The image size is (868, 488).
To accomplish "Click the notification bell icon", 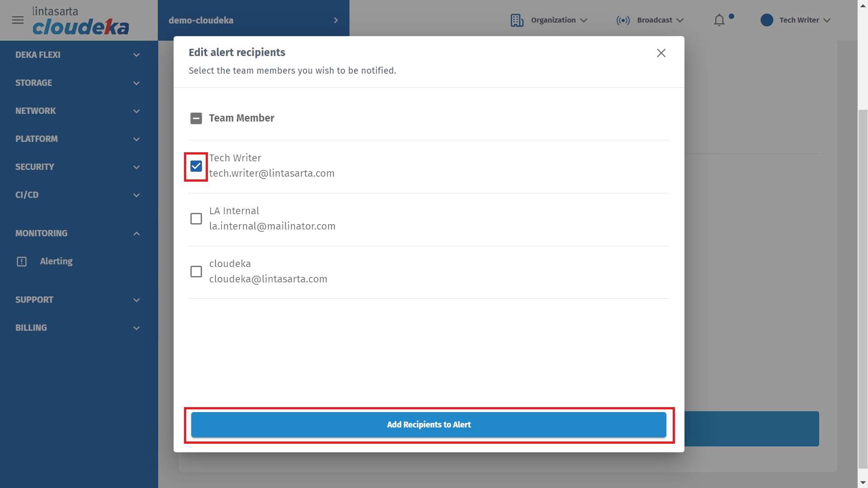I will click(x=719, y=20).
